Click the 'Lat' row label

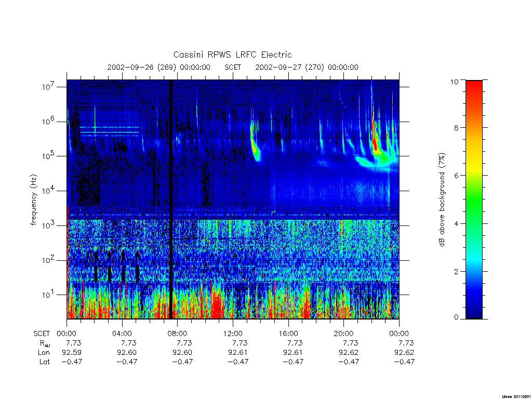click(45, 362)
